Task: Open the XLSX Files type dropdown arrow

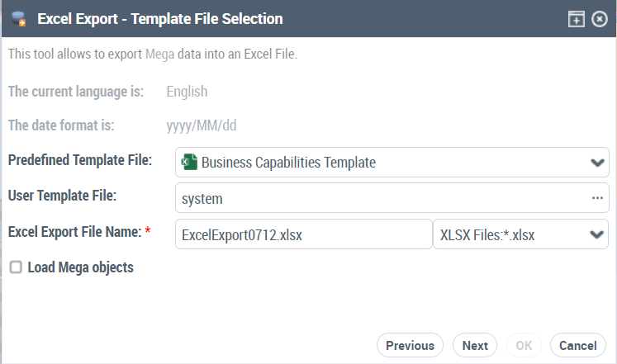Action: 597,234
